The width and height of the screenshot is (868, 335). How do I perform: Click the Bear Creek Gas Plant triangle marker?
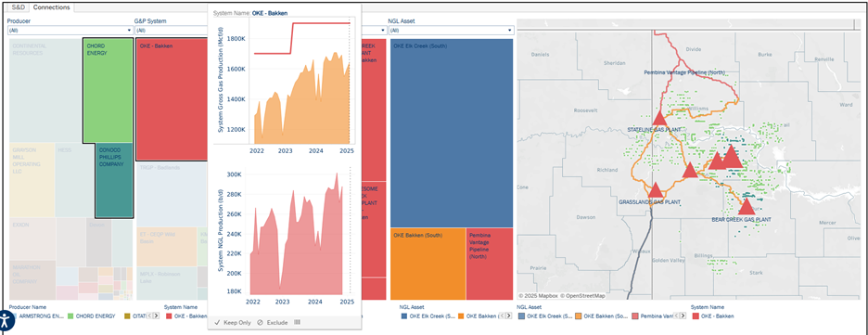coord(747,207)
